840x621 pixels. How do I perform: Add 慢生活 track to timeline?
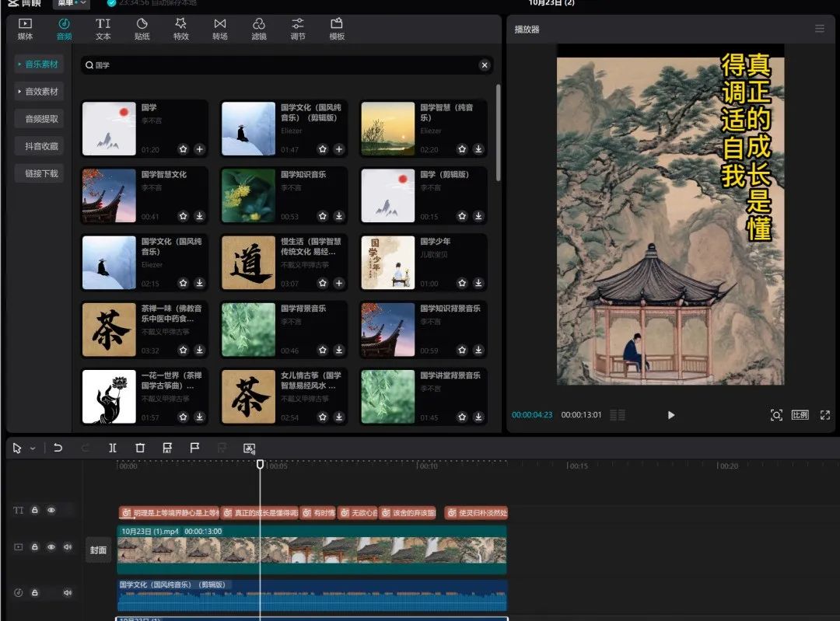pos(338,283)
